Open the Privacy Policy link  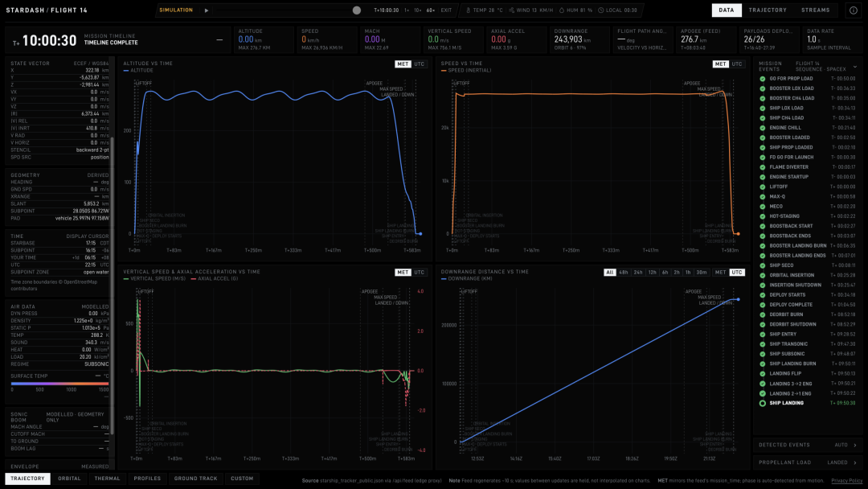pyautogui.click(x=846, y=481)
